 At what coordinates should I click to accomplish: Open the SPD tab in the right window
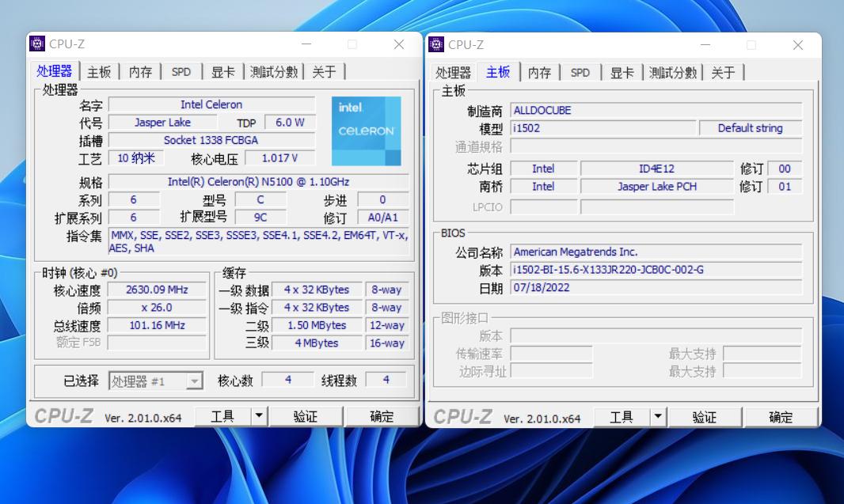point(580,72)
